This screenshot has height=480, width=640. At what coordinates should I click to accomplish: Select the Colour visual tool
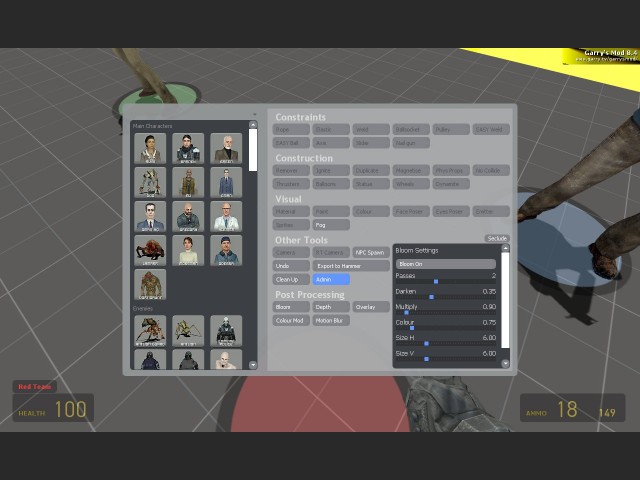tap(371, 211)
